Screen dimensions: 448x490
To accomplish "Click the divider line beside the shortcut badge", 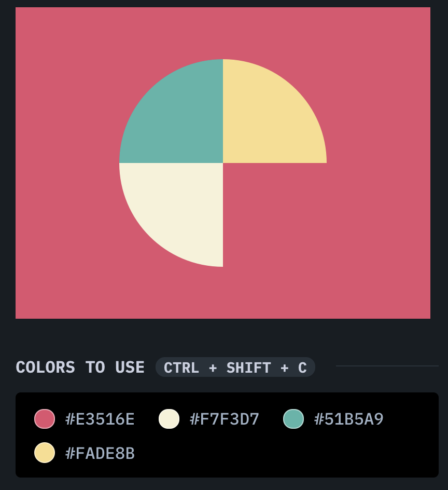I will click(387, 366).
